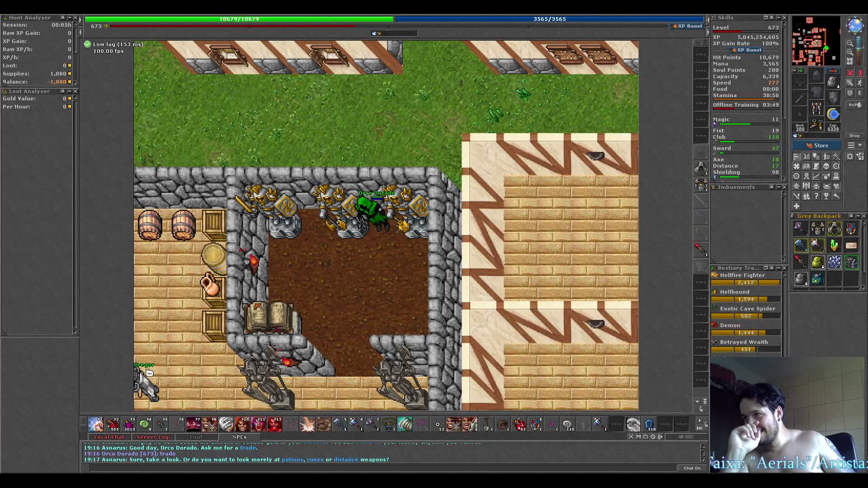Open the backpack equipment slot
Image resolution: width=868 pixels, height=488 pixels.
pyautogui.click(x=833, y=82)
